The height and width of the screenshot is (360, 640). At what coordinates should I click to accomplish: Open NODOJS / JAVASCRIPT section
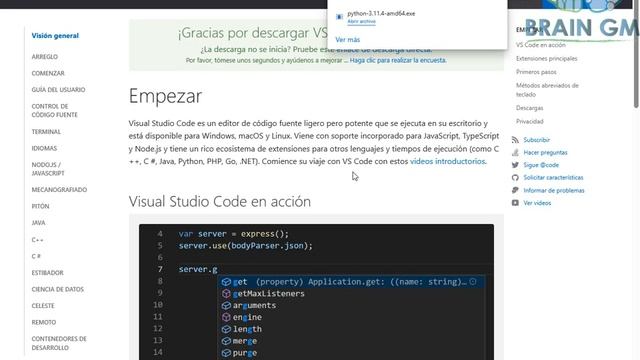[x=48, y=169]
